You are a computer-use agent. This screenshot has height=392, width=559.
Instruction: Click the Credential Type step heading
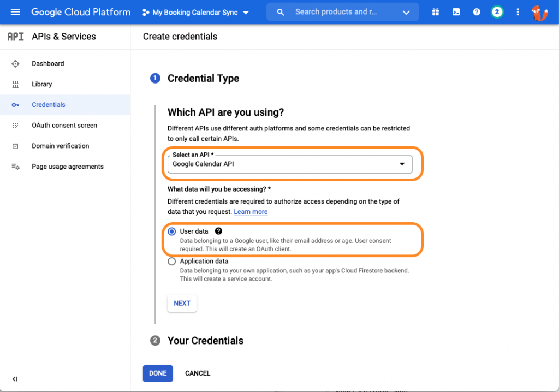pyautogui.click(x=203, y=78)
